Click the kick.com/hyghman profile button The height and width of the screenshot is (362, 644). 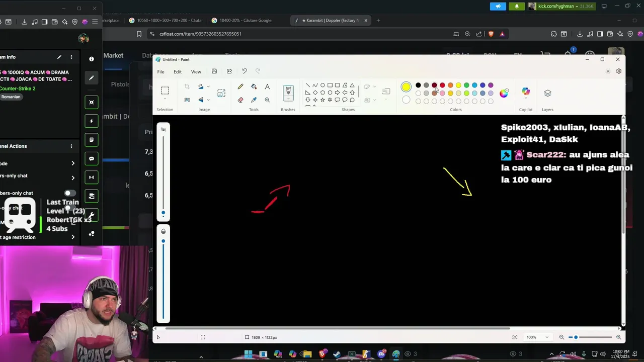[561, 6]
